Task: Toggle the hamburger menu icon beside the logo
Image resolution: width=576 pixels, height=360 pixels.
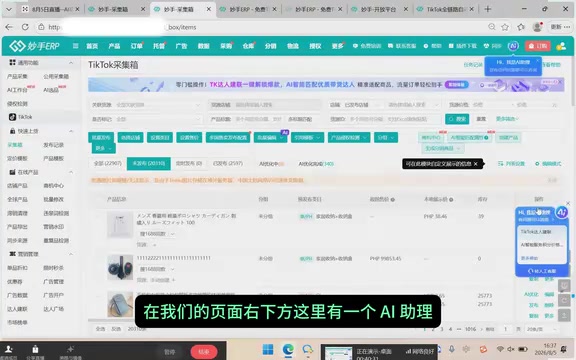Action: 75,46
